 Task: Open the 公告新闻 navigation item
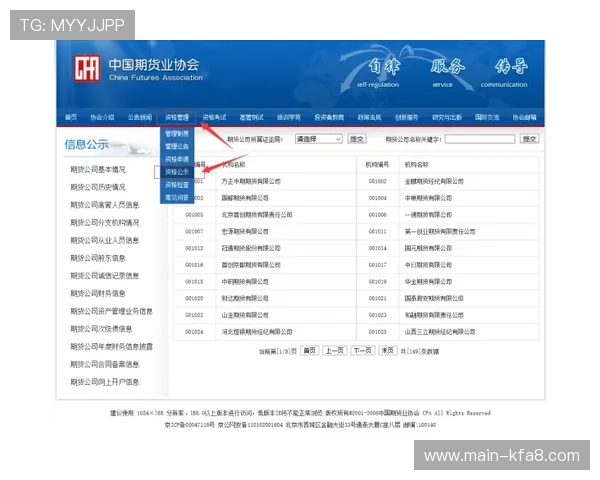(140, 117)
